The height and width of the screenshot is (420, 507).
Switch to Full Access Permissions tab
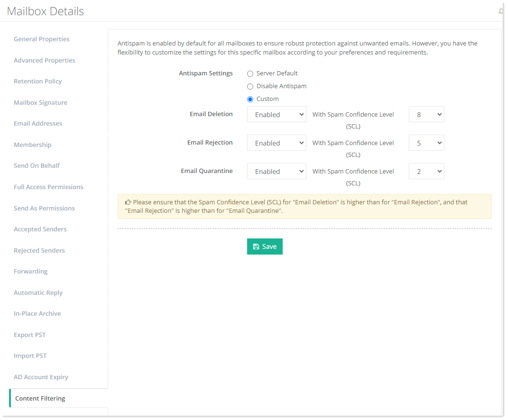coord(48,187)
